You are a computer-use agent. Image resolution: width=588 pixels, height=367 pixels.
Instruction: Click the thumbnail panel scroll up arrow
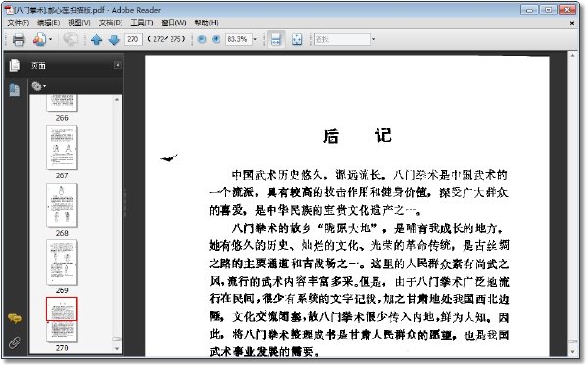(x=117, y=99)
